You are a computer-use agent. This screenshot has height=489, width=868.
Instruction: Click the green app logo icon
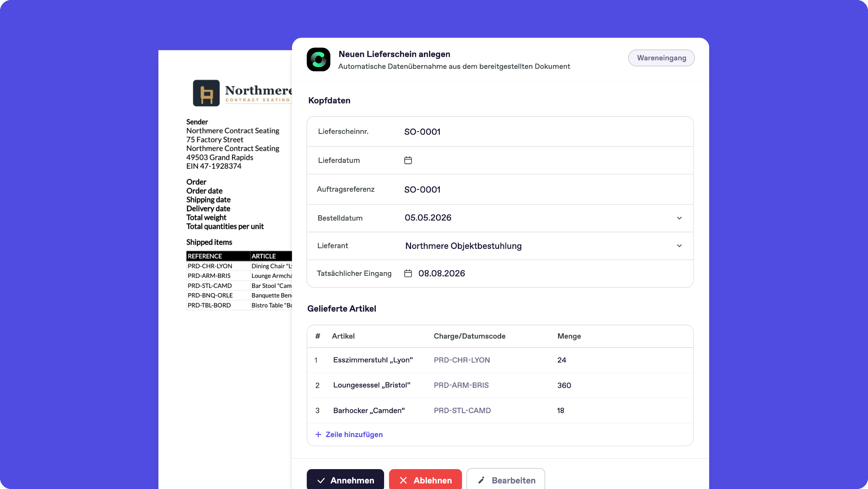[318, 59]
